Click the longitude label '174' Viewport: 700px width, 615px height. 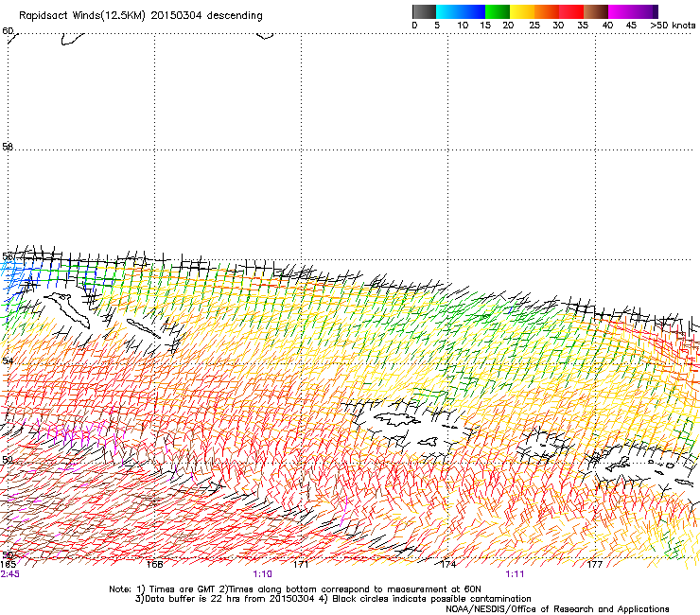448,565
